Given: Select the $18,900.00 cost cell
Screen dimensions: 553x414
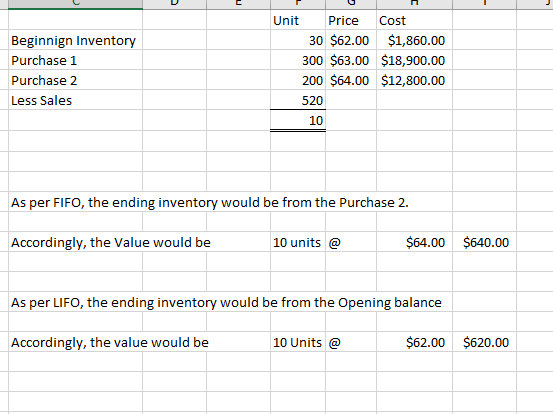Looking at the screenshot, I should (x=414, y=60).
